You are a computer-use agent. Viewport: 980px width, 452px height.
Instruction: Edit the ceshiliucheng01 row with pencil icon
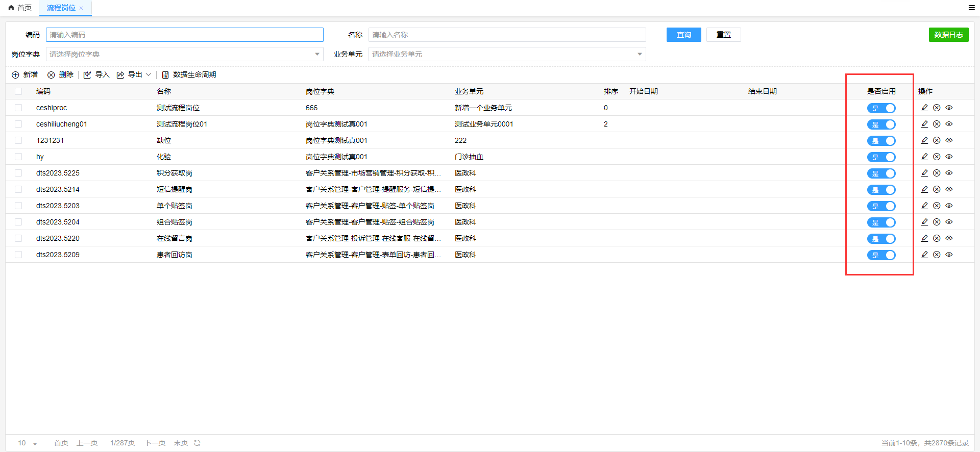click(x=924, y=124)
